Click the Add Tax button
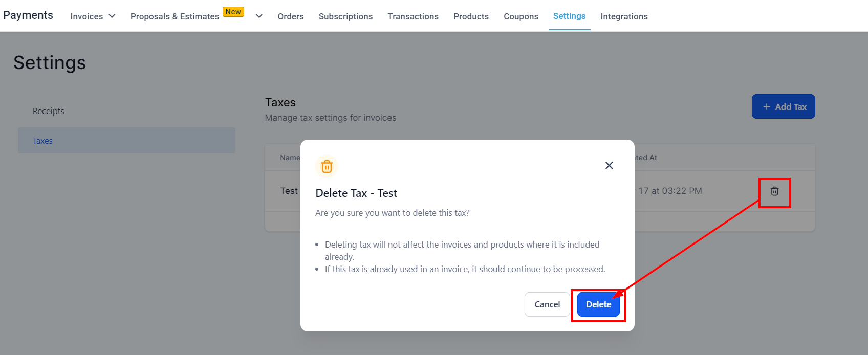The height and width of the screenshot is (355, 868). [x=783, y=106]
